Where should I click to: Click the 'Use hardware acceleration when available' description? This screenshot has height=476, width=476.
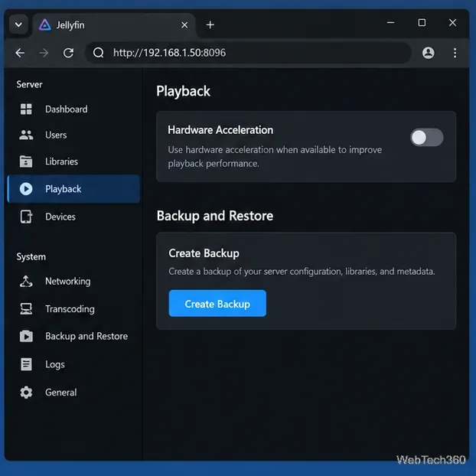(x=275, y=157)
